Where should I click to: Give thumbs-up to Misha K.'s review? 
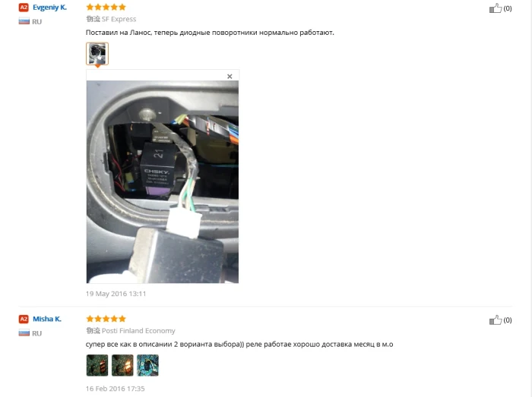tap(496, 320)
